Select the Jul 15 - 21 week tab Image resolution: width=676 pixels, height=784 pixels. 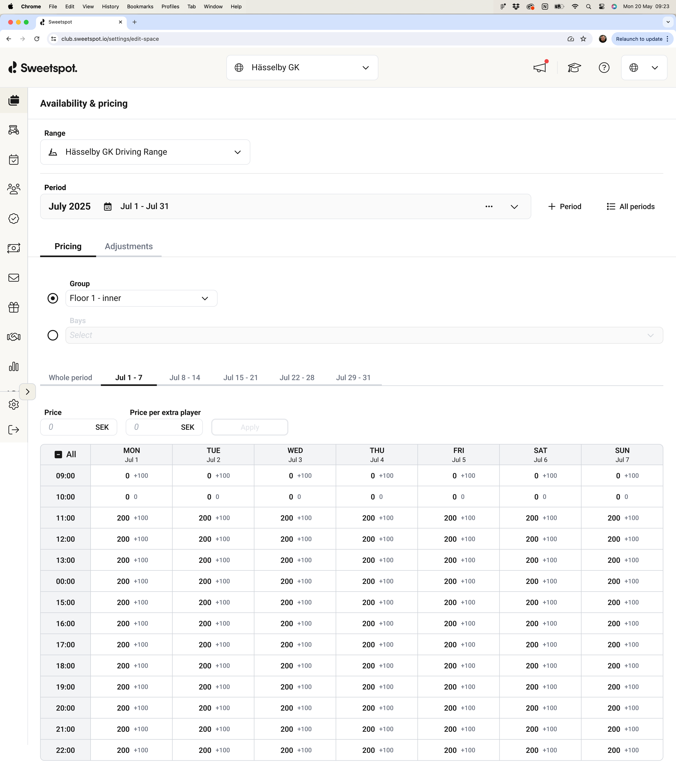tap(240, 378)
